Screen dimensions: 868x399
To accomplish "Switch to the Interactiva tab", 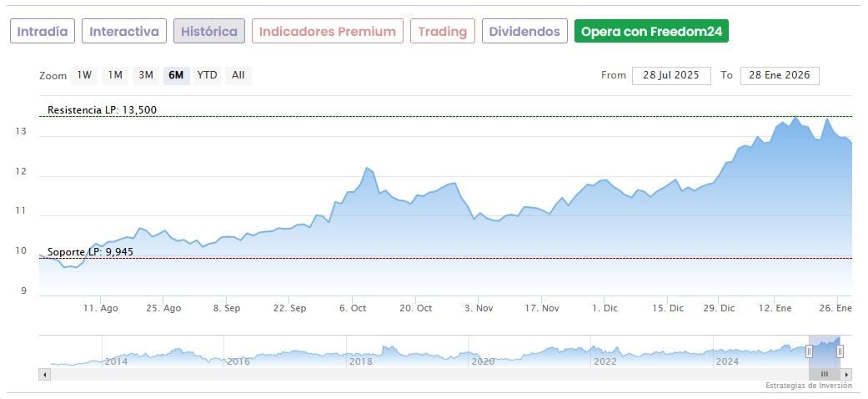I will [124, 32].
